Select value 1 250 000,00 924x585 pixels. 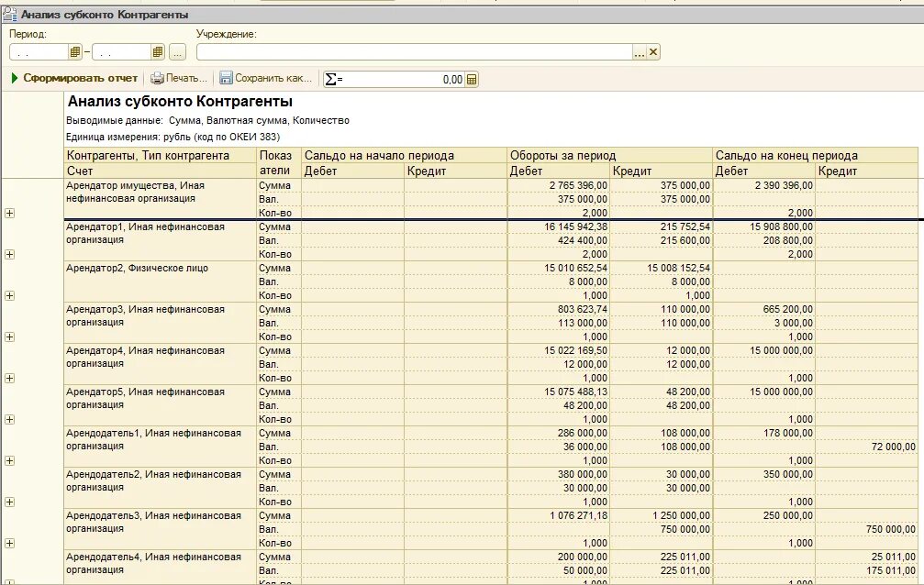[681, 515]
